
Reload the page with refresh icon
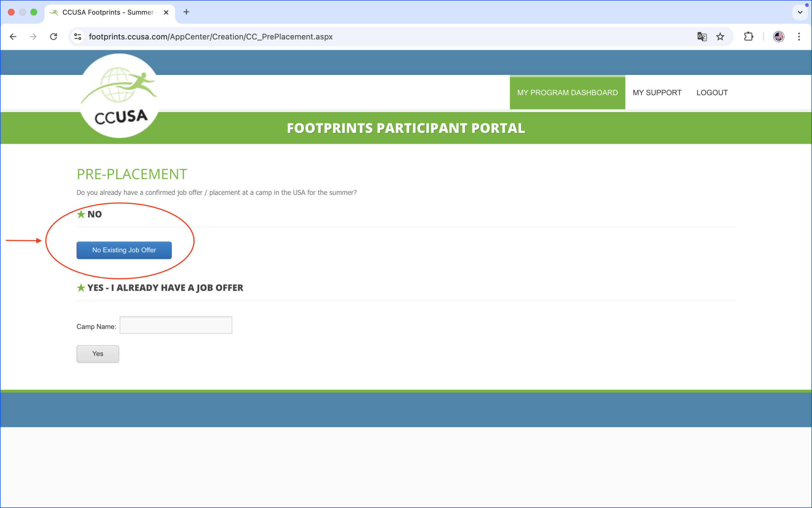[53, 36]
